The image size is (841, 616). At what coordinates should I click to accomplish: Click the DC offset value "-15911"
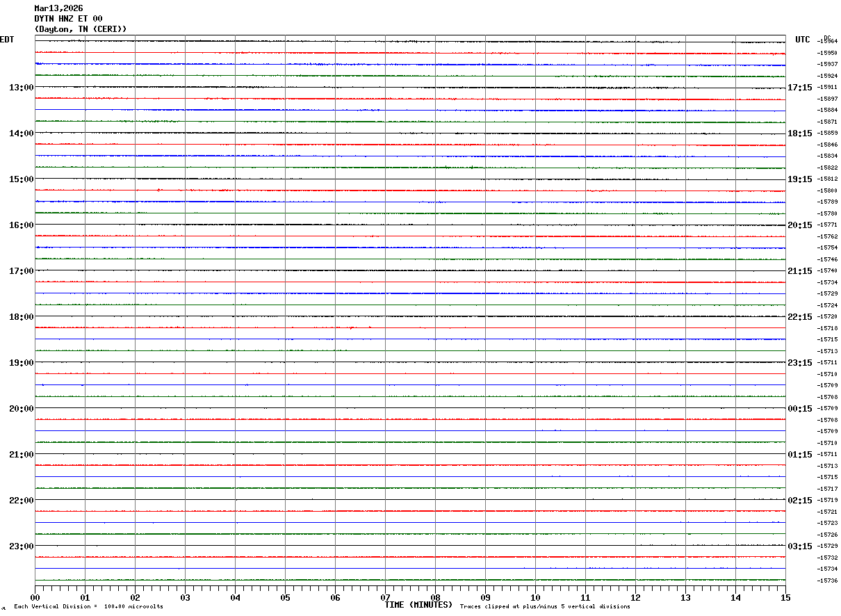pos(827,88)
